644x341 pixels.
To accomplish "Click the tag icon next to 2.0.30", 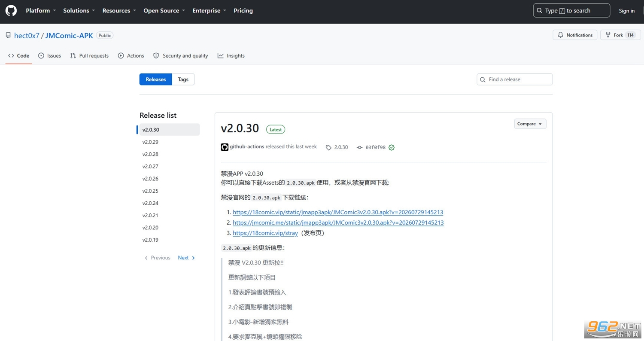I will coord(328,147).
